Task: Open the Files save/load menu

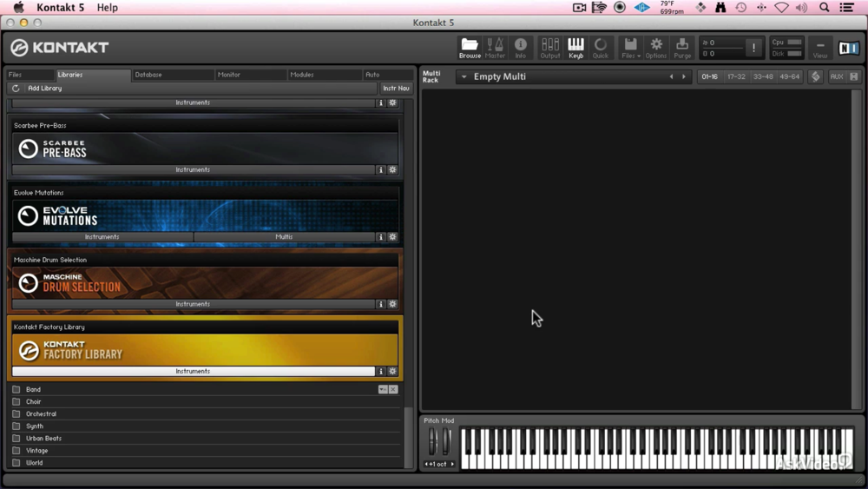Action: [x=630, y=48]
